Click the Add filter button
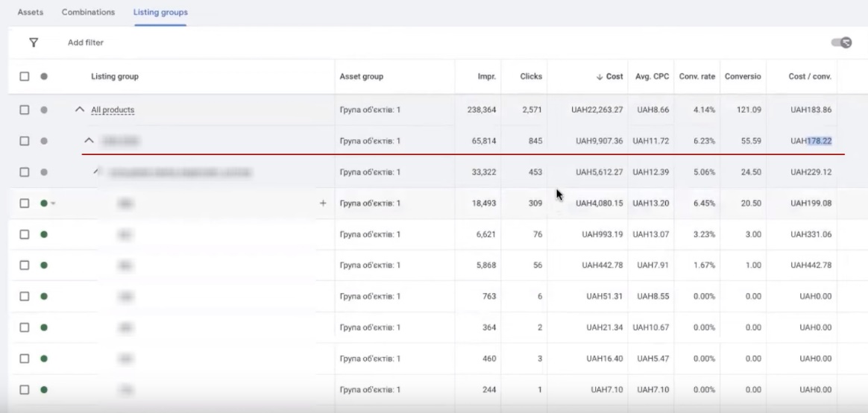 pos(86,42)
